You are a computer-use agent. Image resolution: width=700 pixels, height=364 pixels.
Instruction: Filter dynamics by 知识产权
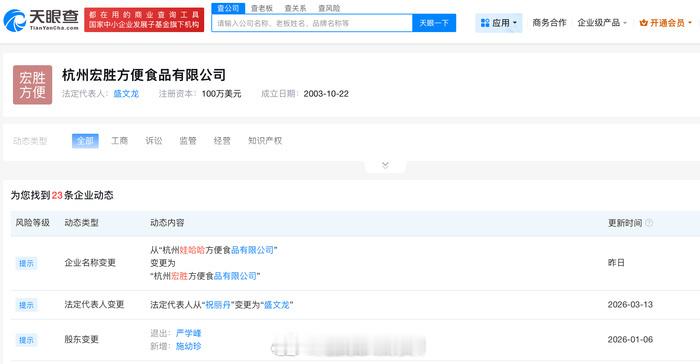tap(265, 141)
